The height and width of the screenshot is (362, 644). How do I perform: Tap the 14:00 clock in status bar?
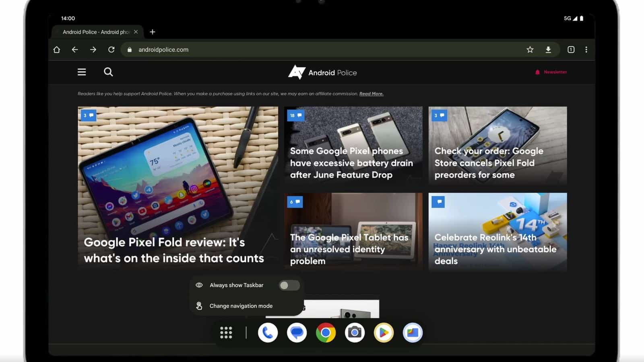68,18
